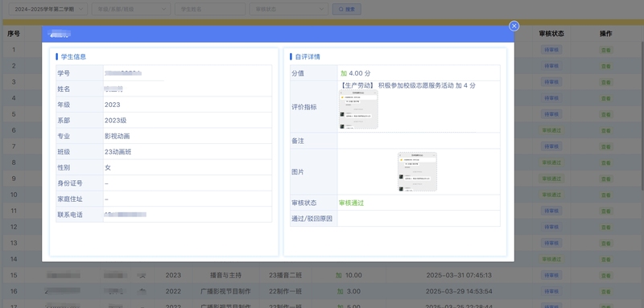
Task: Click the 待审核 tag in row 1
Action: (x=551, y=50)
